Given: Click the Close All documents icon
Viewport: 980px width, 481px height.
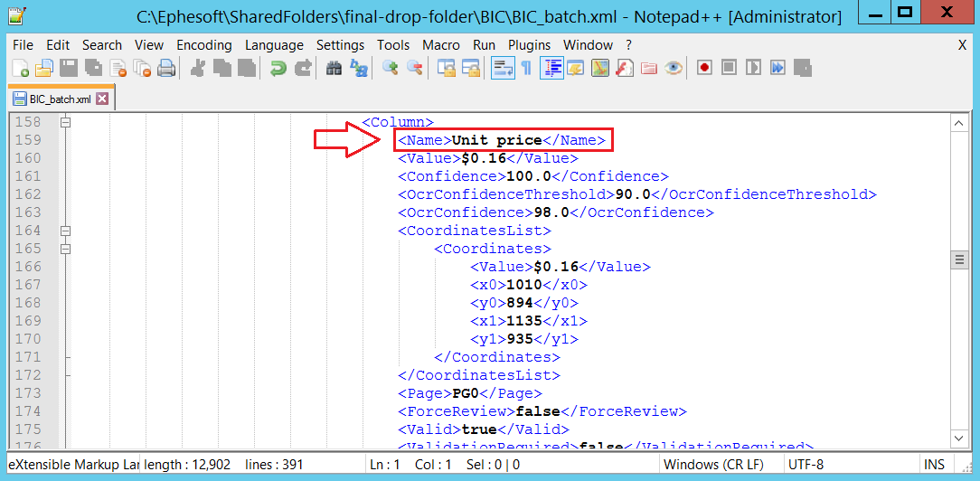Looking at the screenshot, I should pyautogui.click(x=143, y=68).
